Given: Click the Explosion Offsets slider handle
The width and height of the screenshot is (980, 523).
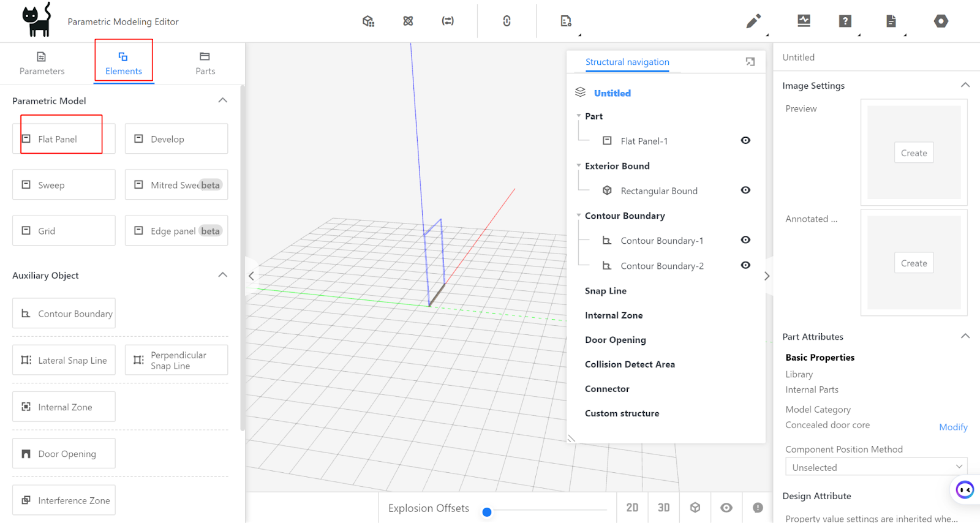Looking at the screenshot, I should pos(487,512).
